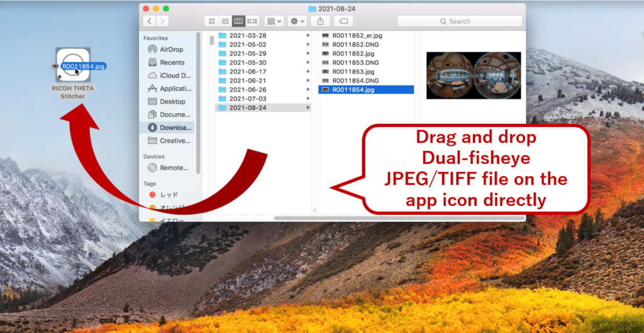Select the file R0011852_er.jpg
Viewport: 644px width, 333px height.
367,36
